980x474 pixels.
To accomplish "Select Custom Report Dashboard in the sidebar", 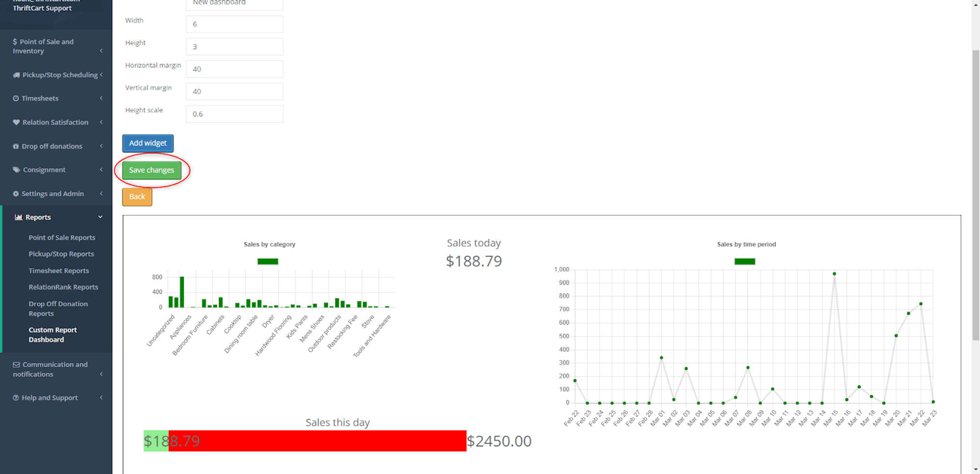I will click(x=52, y=334).
